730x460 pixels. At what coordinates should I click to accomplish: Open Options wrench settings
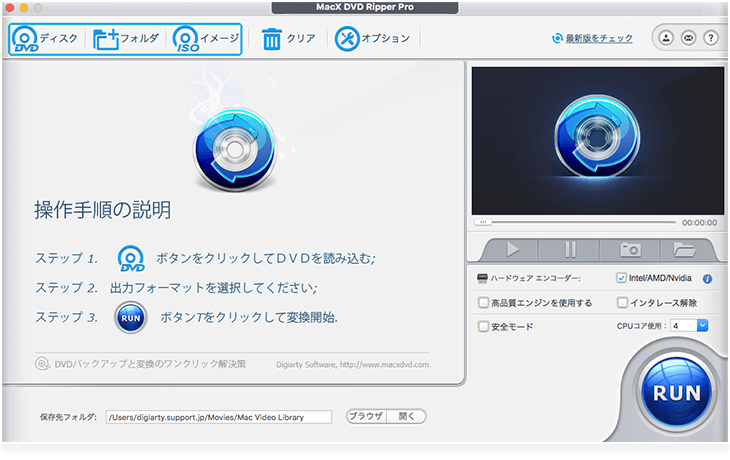[x=348, y=39]
